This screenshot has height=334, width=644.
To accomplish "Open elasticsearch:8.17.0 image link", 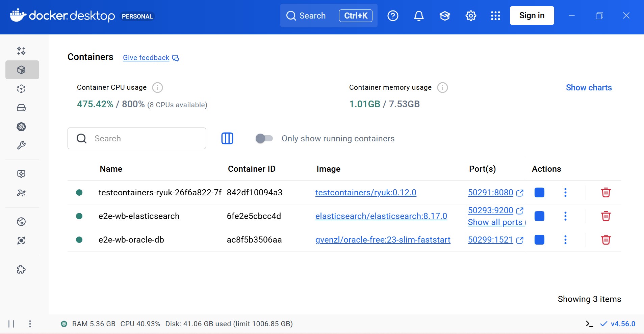I will [x=381, y=216].
